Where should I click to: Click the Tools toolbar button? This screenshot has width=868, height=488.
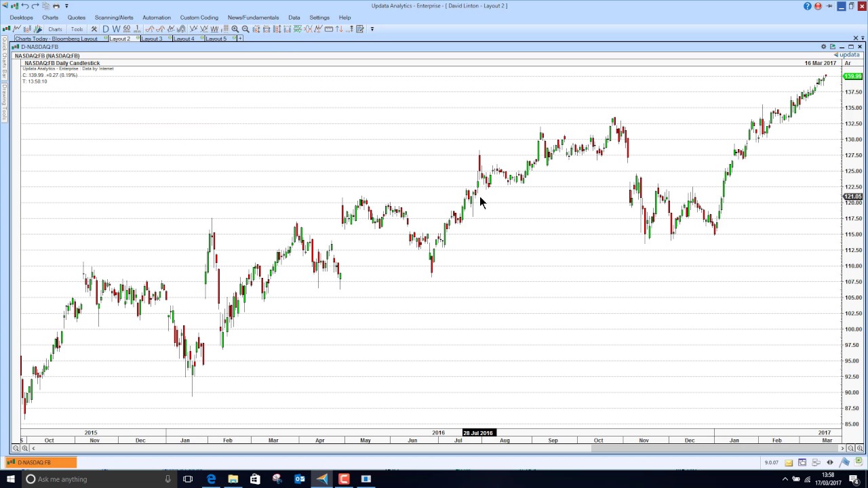click(x=77, y=29)
